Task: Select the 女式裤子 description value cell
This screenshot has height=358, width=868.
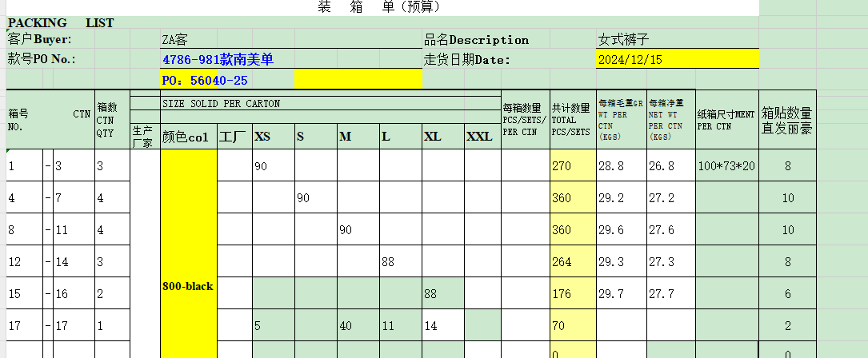Action: tap(623, 40)
